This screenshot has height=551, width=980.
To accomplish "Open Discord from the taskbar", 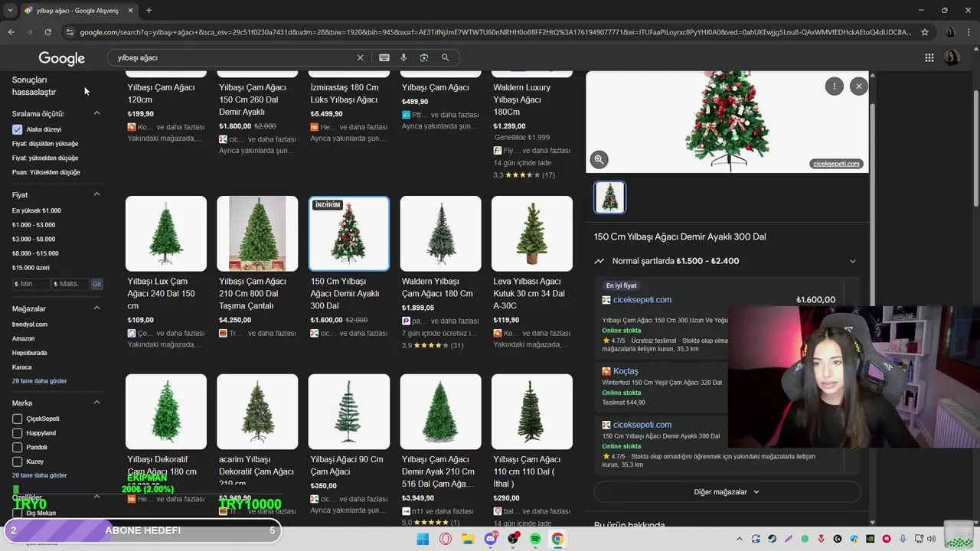I will (x=491, y=539).
